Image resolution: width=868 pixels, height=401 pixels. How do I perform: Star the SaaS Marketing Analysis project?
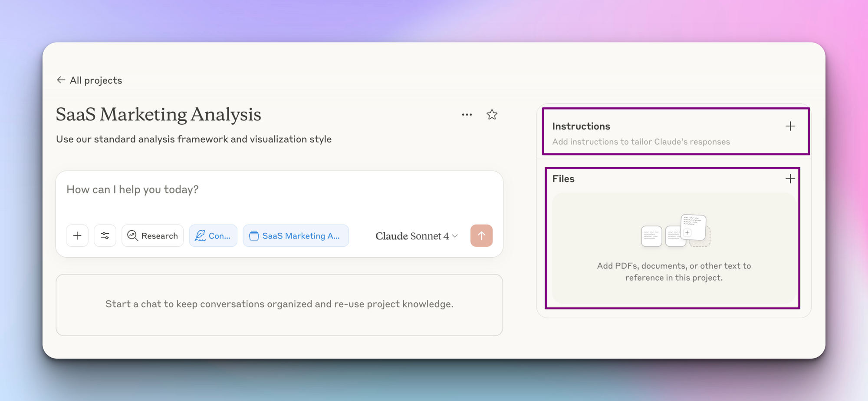click(x=492, y=115)
